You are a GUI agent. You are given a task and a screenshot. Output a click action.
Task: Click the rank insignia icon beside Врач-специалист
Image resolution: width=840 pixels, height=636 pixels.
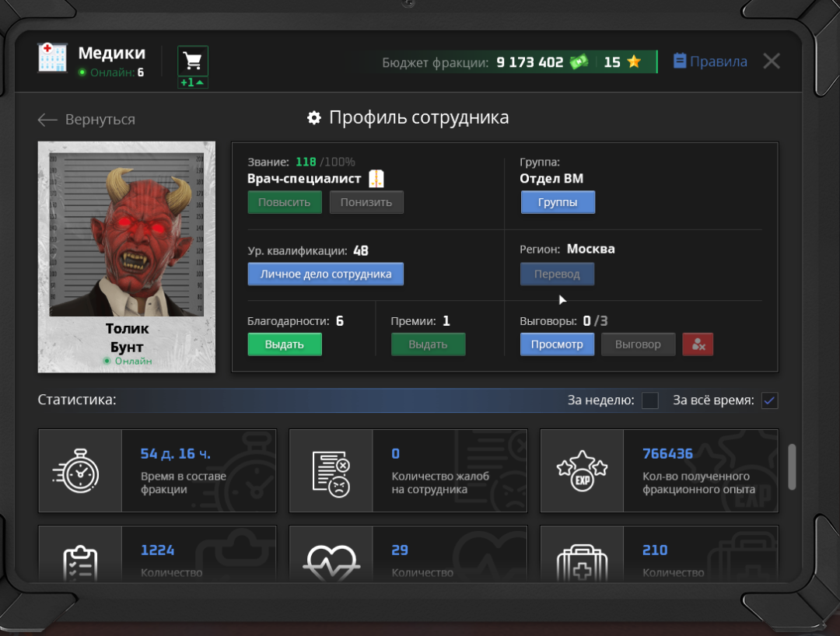376,179
